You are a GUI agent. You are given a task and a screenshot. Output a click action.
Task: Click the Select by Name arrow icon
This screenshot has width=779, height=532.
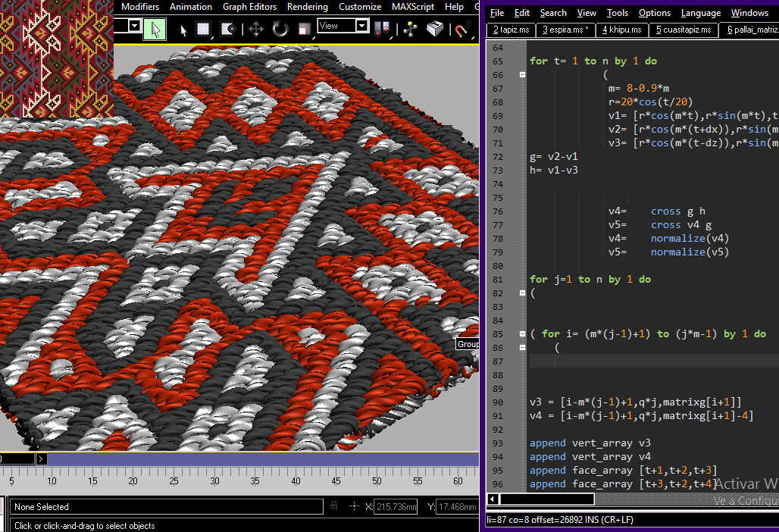[183, 30]
